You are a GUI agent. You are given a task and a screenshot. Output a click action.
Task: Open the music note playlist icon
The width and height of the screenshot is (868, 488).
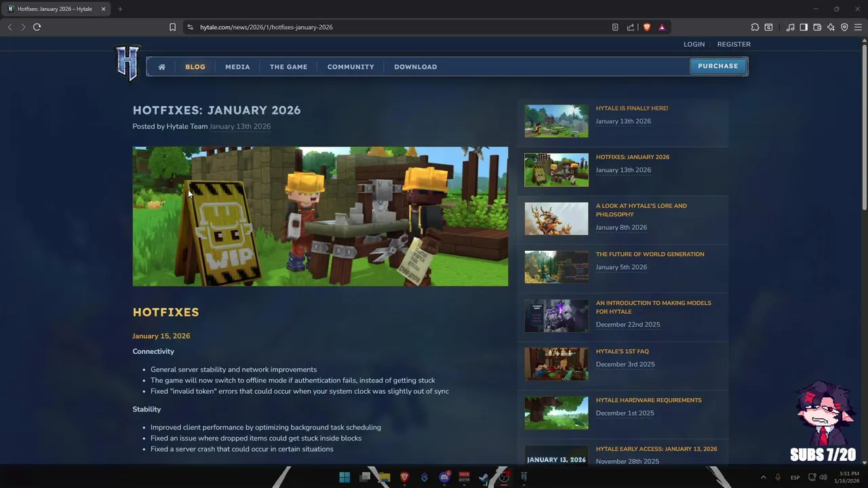click(x=790, y=27)
